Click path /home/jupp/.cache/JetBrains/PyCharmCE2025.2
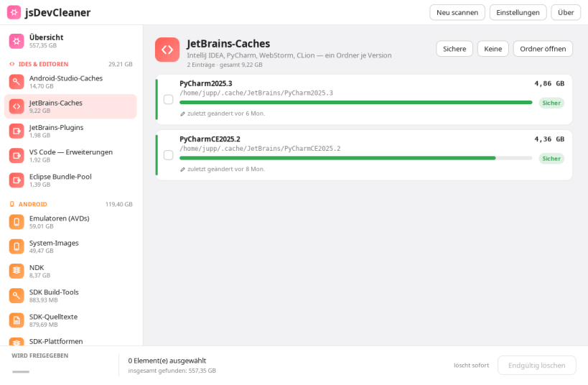The width and height of the screenshot is (588, 385). 260,149
